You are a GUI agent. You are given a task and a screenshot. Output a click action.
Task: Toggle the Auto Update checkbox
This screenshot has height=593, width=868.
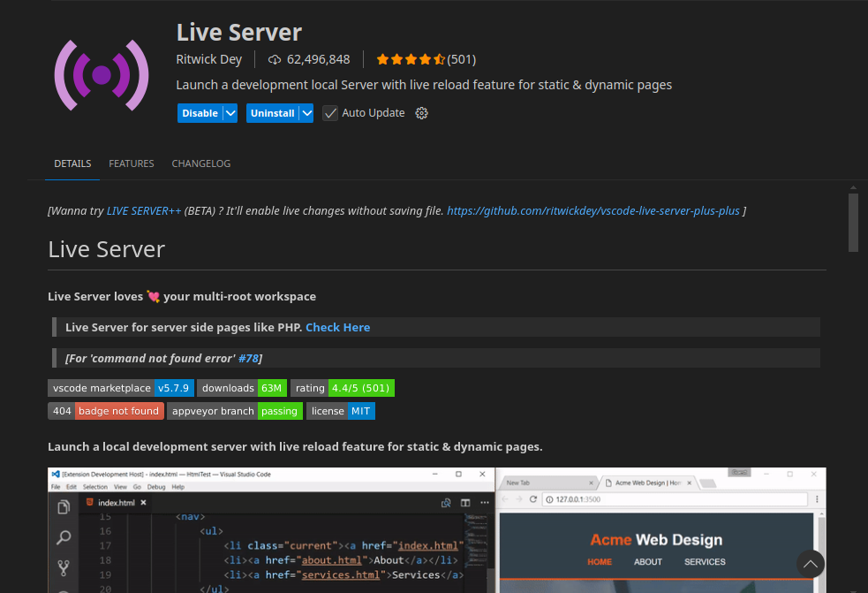pyautogui.click(x=330, y=113)
